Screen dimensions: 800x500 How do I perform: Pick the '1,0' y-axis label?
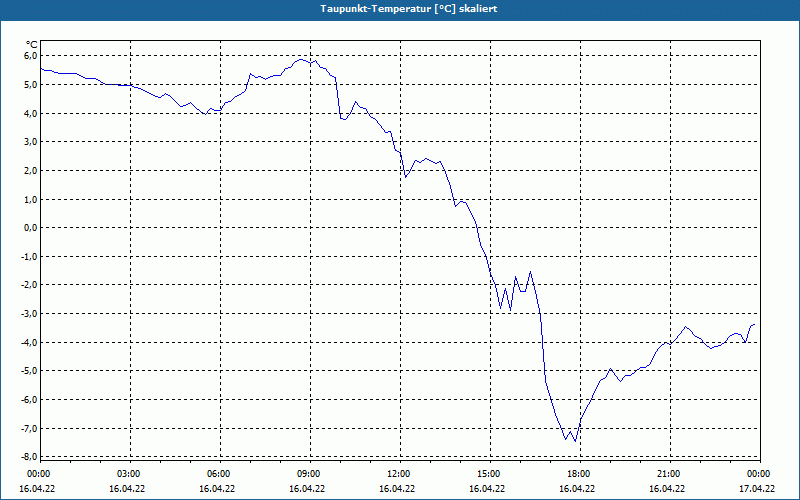(31, 199)
